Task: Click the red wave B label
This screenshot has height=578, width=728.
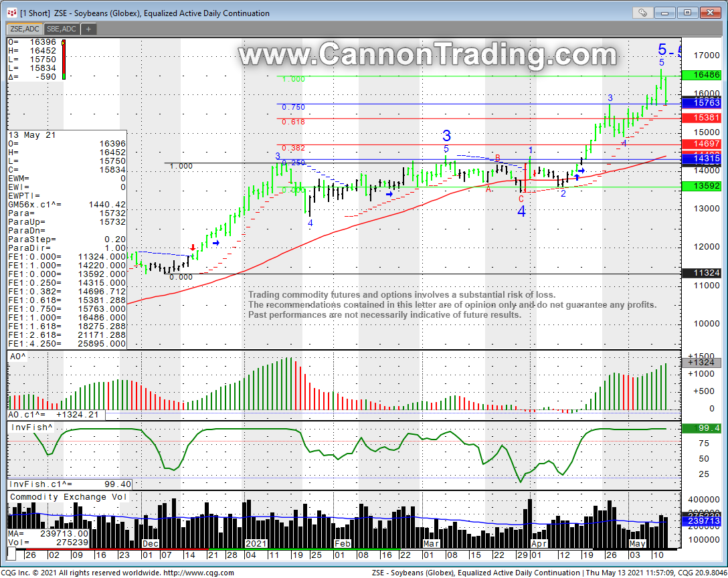Action: pyautogui.click(x=498, y=159)
